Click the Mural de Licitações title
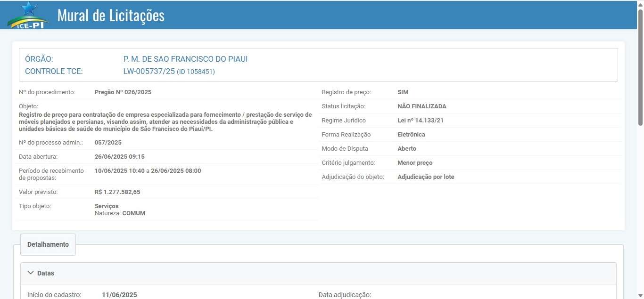Viewport: 644px width, 299px height. pos(111,15)
